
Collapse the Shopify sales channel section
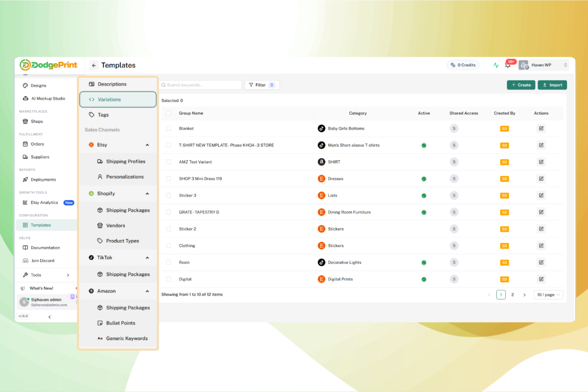(x=147, y=194)
